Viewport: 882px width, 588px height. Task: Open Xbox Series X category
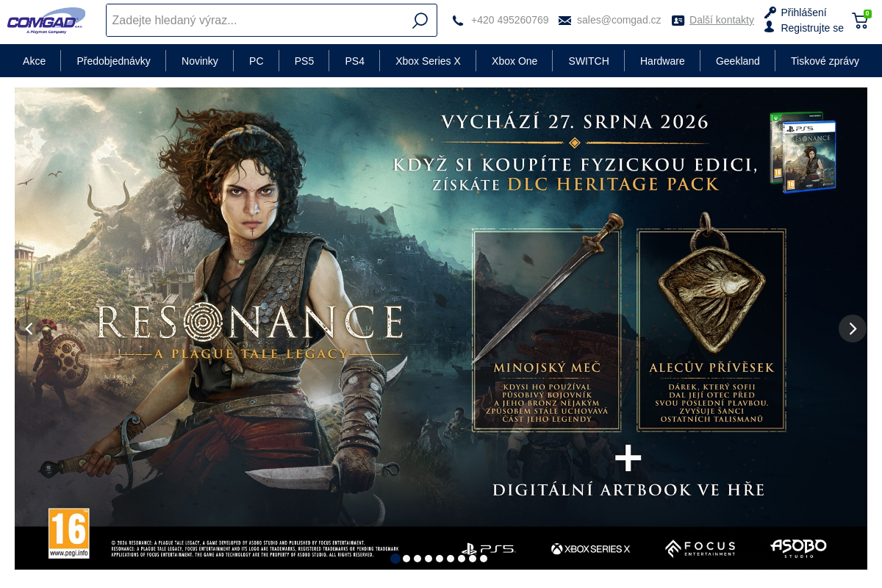[428, 61]
